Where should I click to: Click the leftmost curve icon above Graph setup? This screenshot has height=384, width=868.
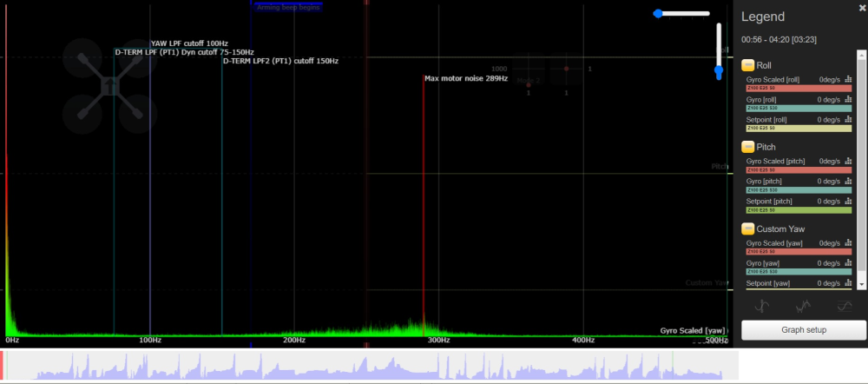pos(762,306)
